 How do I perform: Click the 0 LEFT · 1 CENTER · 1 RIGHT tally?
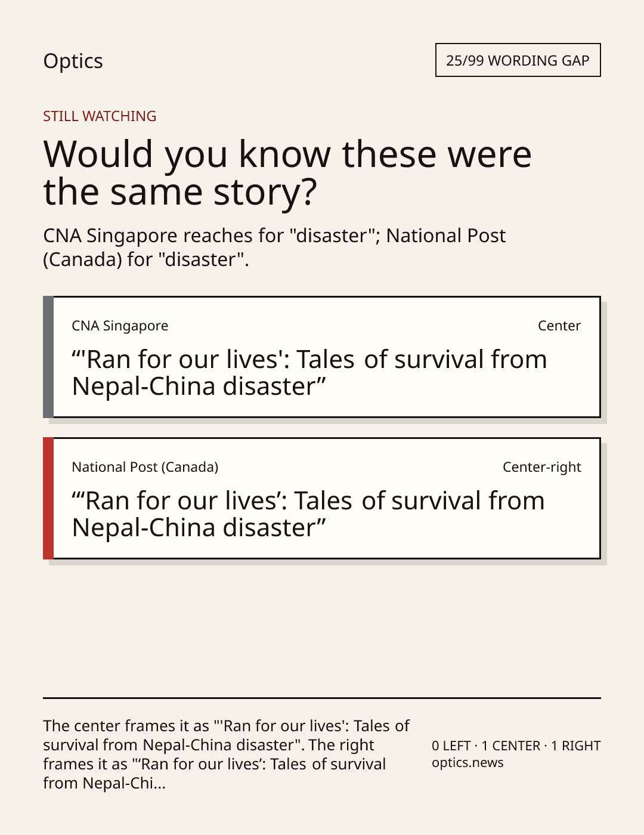pos(516,746)
